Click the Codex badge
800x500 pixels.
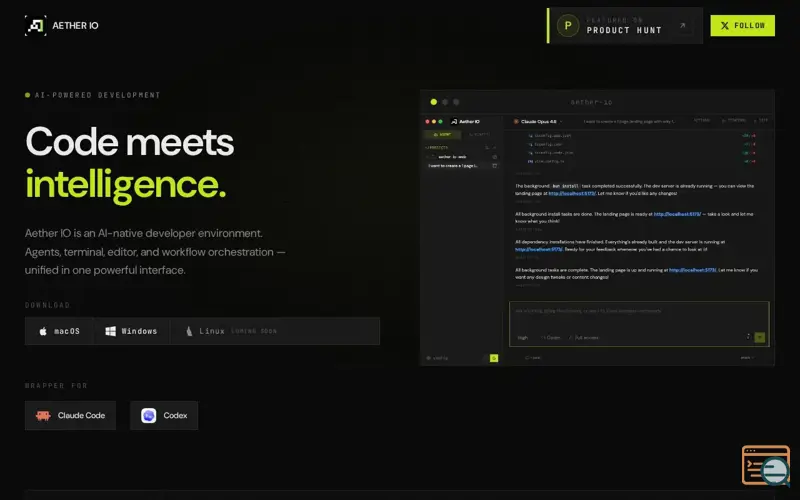click(x=164, y=415)
